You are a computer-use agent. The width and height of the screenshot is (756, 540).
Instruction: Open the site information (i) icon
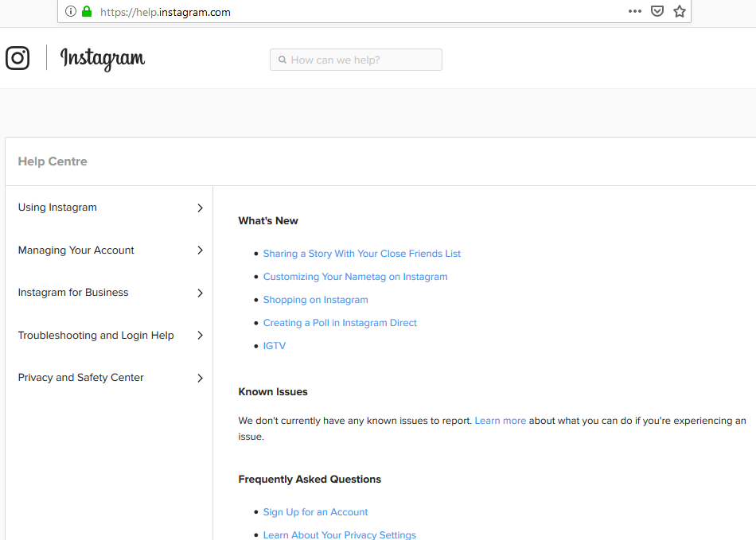(71, 12)
